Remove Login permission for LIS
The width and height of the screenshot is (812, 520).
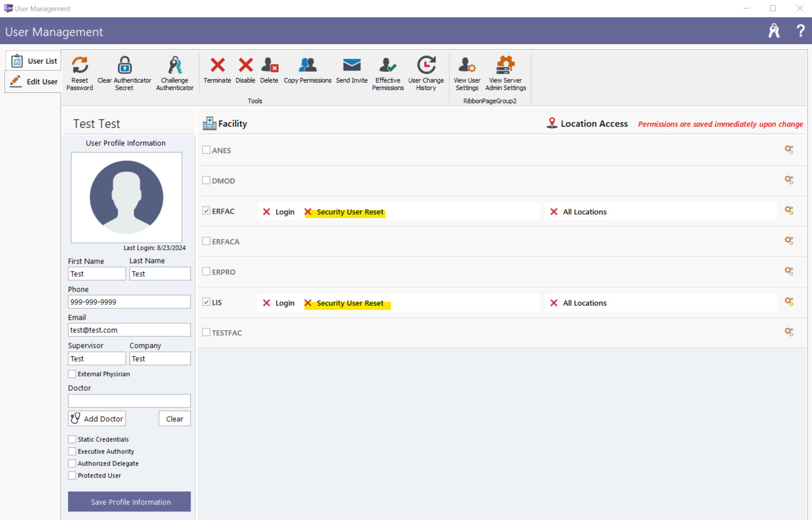click(266, 303)
